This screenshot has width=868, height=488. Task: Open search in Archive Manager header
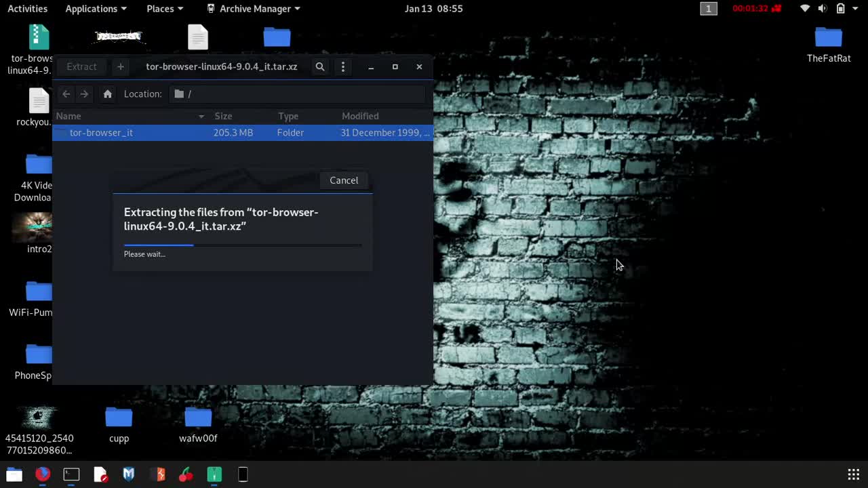(320, 66)
